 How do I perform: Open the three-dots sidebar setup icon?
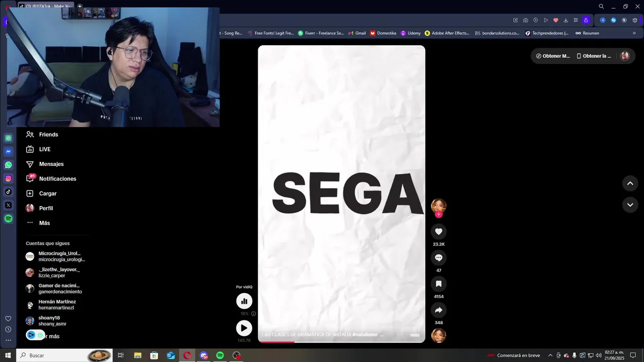[x=8, y=340]
